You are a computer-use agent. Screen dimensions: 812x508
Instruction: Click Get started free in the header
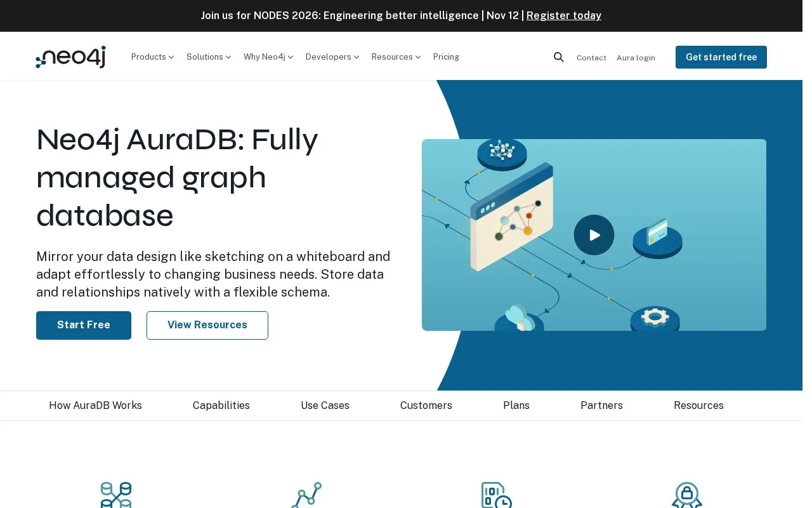(721, 57)
